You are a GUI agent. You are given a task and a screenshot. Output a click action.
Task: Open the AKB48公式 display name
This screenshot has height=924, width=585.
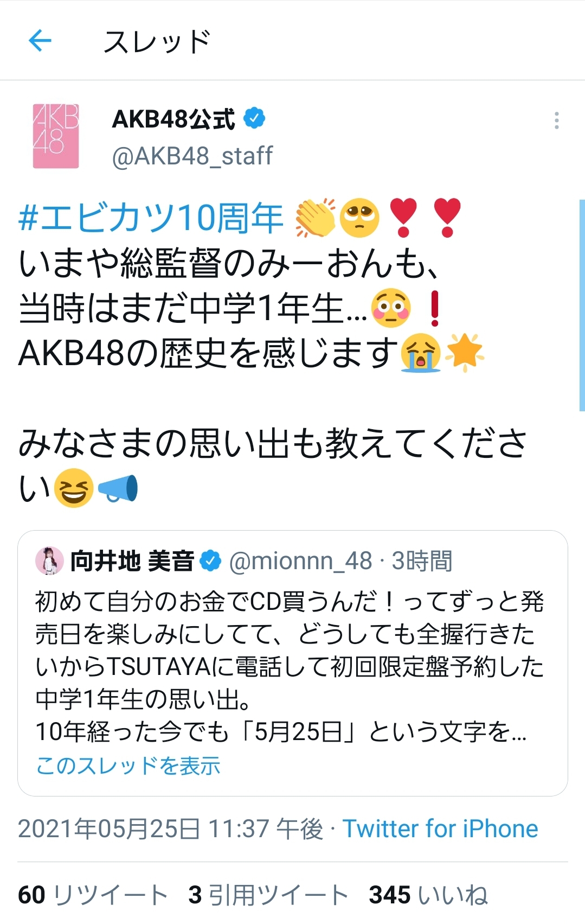tap(173, 119)
